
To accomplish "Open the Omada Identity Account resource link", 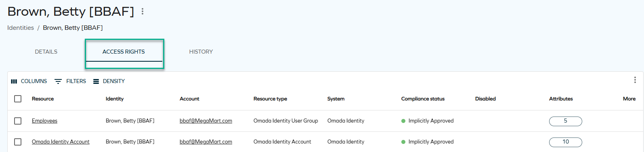I will tap(61, 142).
